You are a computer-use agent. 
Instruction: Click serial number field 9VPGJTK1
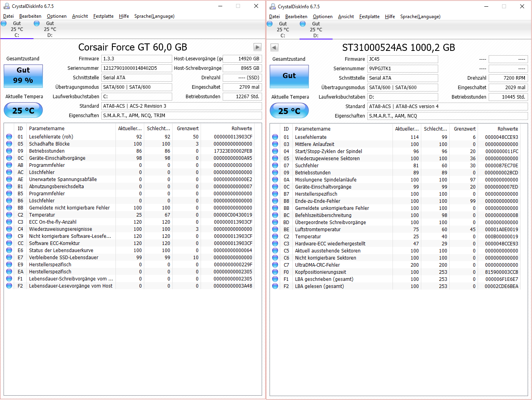click(403, 69)
